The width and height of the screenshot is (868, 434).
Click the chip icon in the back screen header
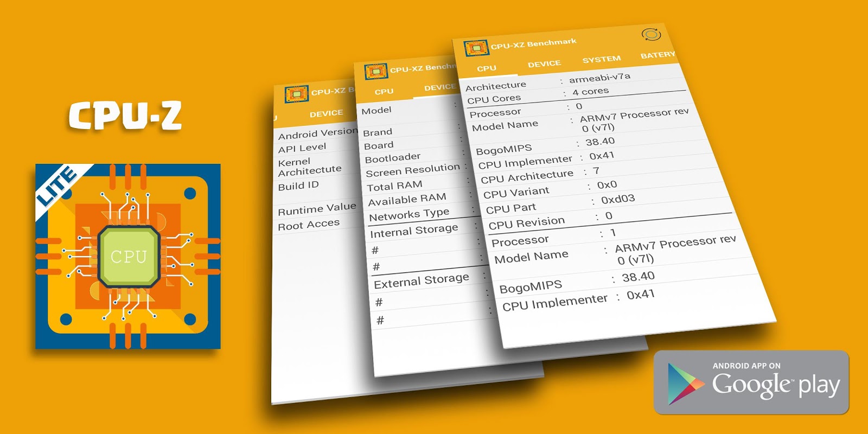pyautogui.click(x=297, y=94)
